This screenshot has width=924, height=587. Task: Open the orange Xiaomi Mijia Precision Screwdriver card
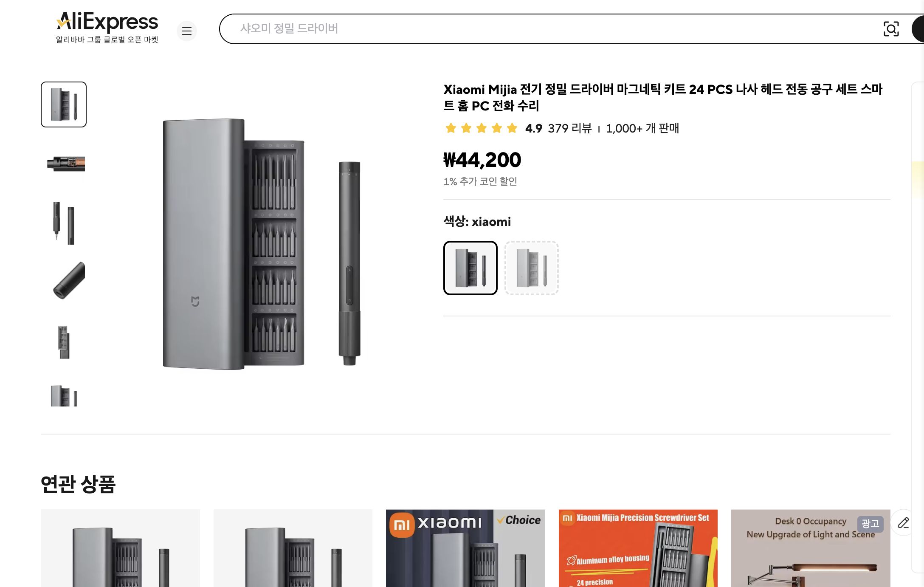[x=638, y=548]
